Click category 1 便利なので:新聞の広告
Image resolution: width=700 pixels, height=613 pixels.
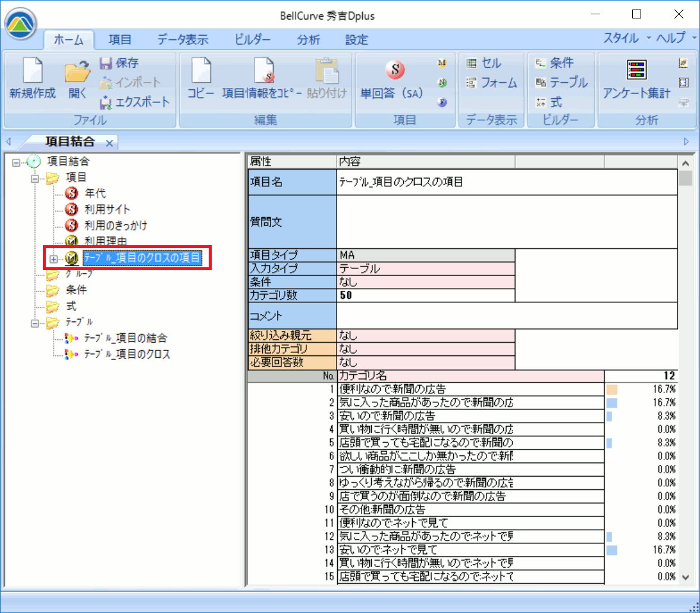pyautogui.click(x=470, y=389)
